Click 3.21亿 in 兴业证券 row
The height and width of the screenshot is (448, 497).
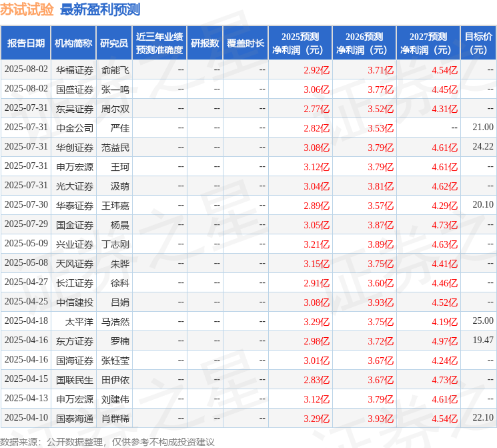(x=316, y=244)
